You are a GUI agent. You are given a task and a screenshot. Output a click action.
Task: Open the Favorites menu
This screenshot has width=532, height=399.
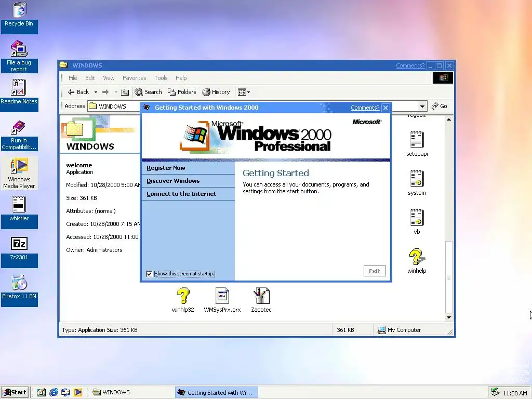coord(135,78)
